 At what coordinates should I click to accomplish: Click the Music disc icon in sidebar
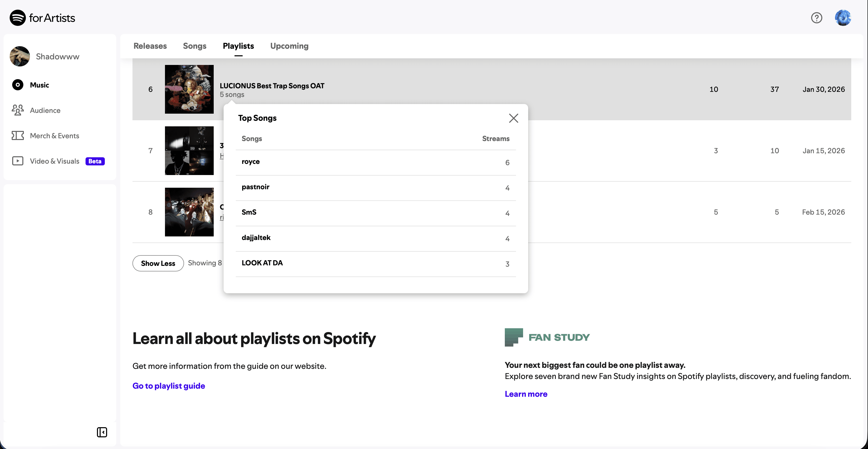click(x=18, y=85)
